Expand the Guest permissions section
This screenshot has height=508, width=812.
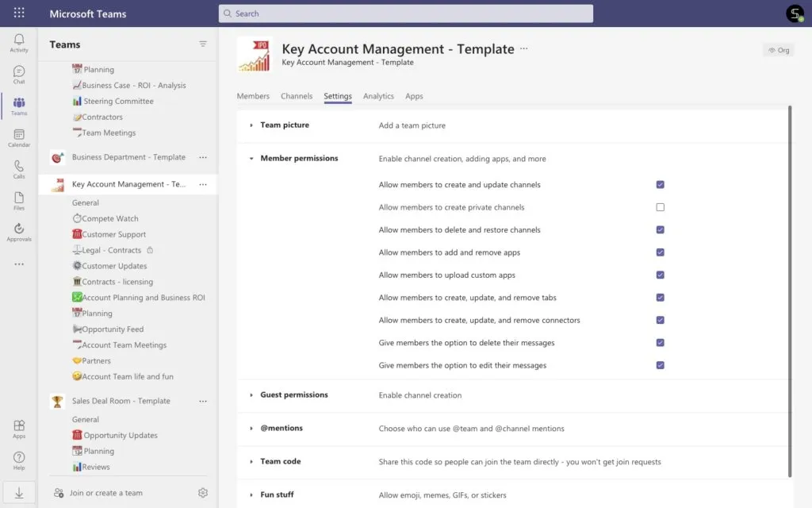click(x=251, y=395)
